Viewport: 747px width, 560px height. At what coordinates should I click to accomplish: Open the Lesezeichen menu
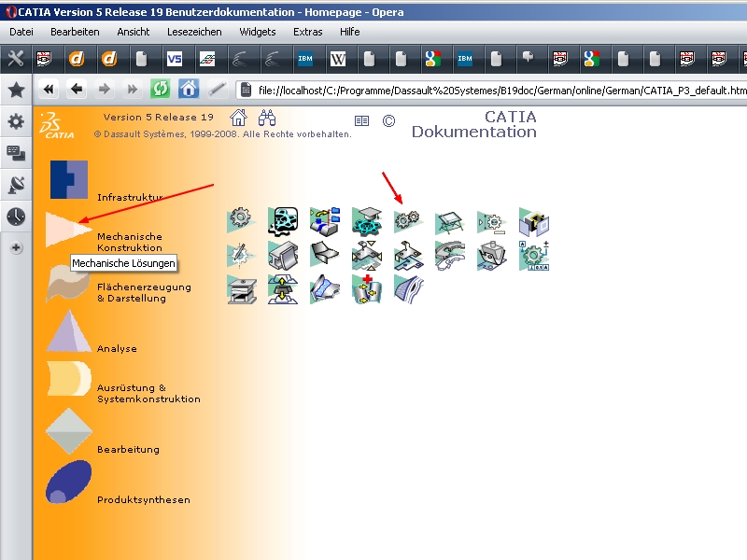click(194, 32)
